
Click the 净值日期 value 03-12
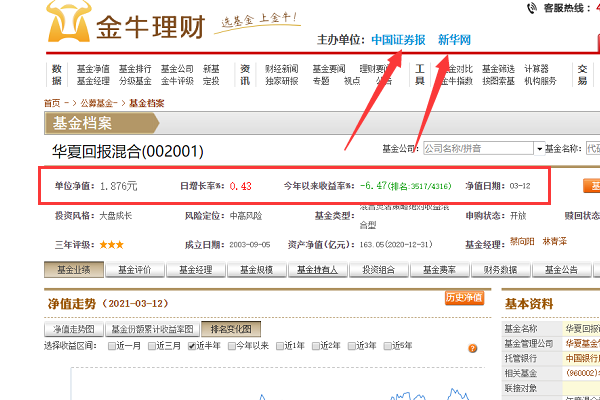point(520,186)
